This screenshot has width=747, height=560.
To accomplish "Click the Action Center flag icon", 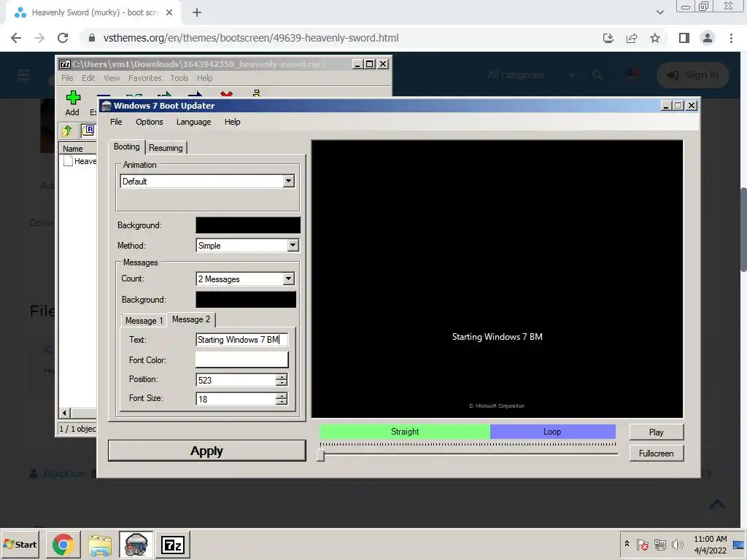I will (642, 544).
